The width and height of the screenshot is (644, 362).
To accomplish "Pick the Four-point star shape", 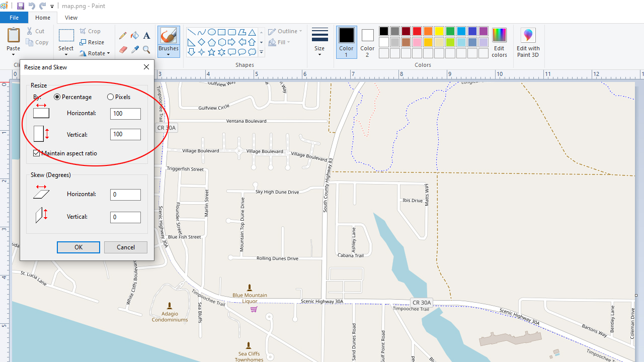I will click(202, 52).
